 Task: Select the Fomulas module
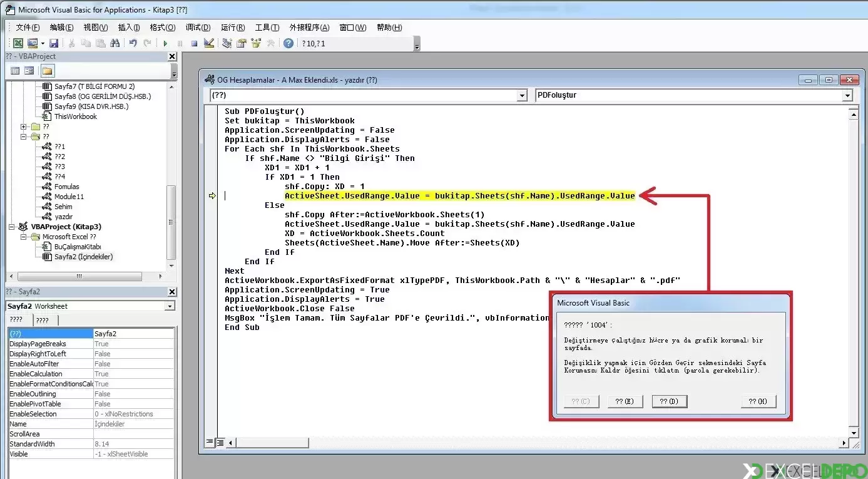66,187
